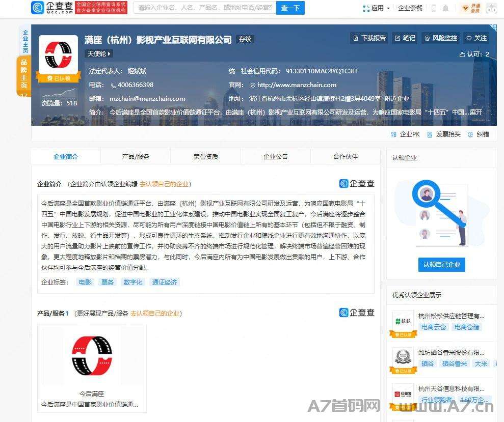Click the 杭州天谷 e签宝 logo

point(403,394)
